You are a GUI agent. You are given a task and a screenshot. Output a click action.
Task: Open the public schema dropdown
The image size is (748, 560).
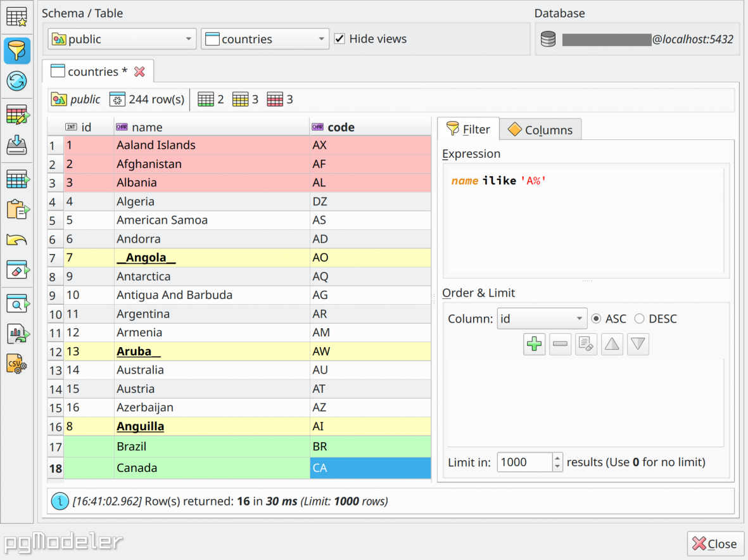(x=122, y=39)
